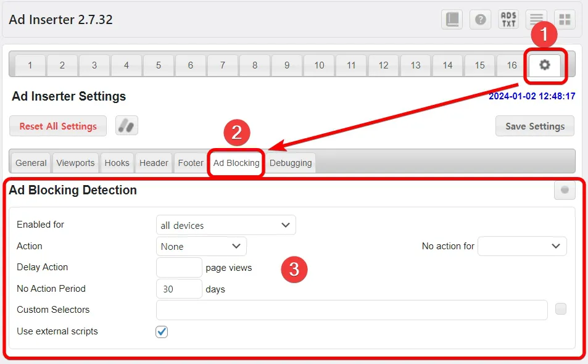
Task: Open block tab 6
Action: click(x=191, y=65)
